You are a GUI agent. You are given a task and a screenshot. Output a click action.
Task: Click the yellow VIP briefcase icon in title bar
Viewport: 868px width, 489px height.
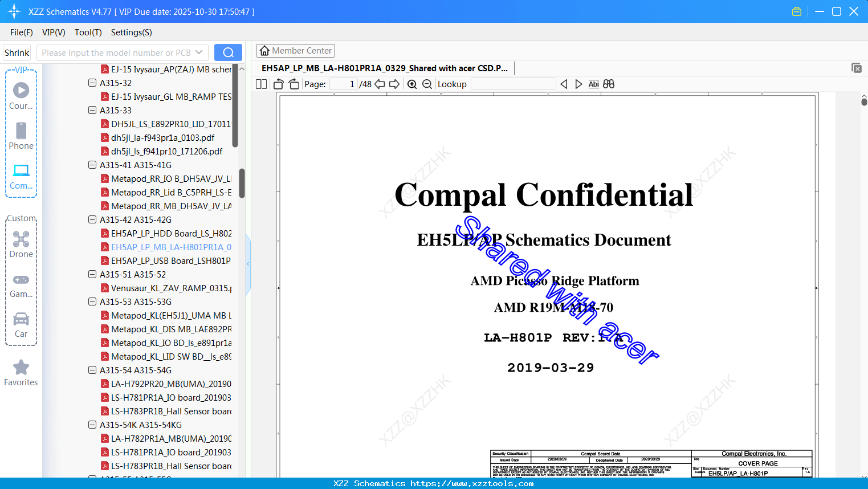pos(797,11)
